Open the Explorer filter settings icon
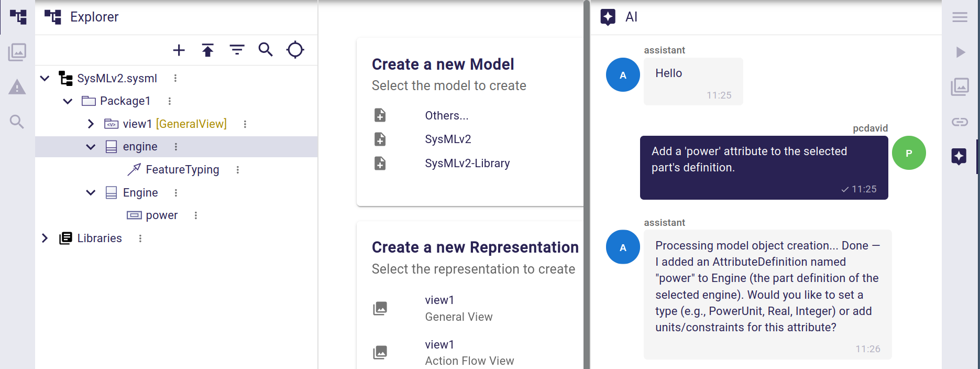Screen dimensions: 980x369 click(x=237, y=50)
